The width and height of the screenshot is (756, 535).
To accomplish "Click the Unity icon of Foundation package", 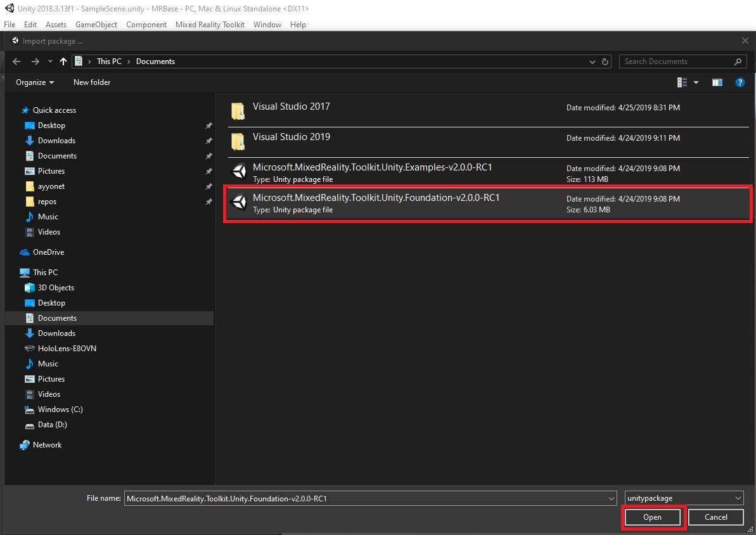I will click(239, 202).
